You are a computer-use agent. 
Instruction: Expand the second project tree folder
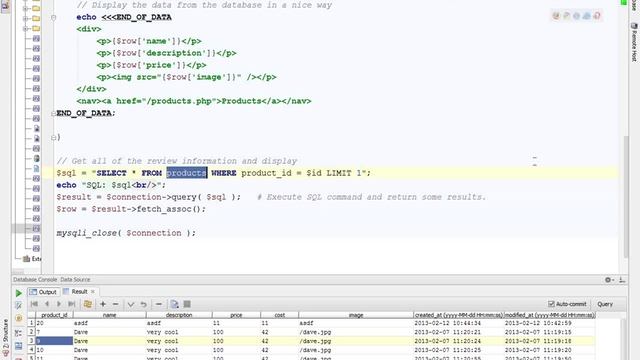pos(25,18)
